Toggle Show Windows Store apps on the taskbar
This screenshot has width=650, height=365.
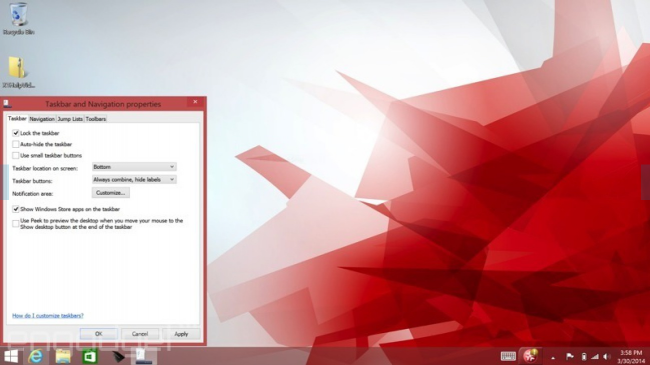pos(16,209)
